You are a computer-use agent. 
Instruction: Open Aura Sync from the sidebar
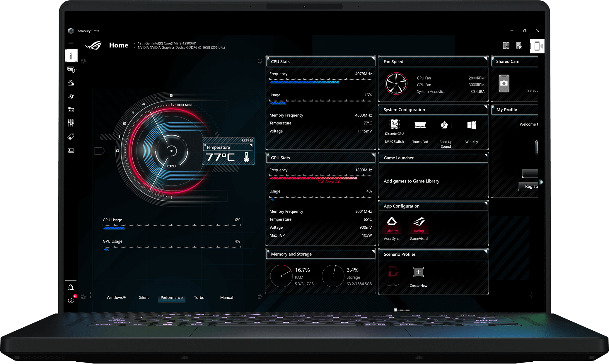pyautogui.click(x=71, y=83)
